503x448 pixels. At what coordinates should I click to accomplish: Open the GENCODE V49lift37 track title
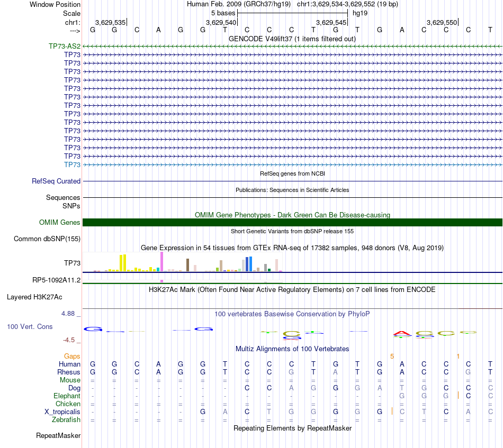click(292, 39)
